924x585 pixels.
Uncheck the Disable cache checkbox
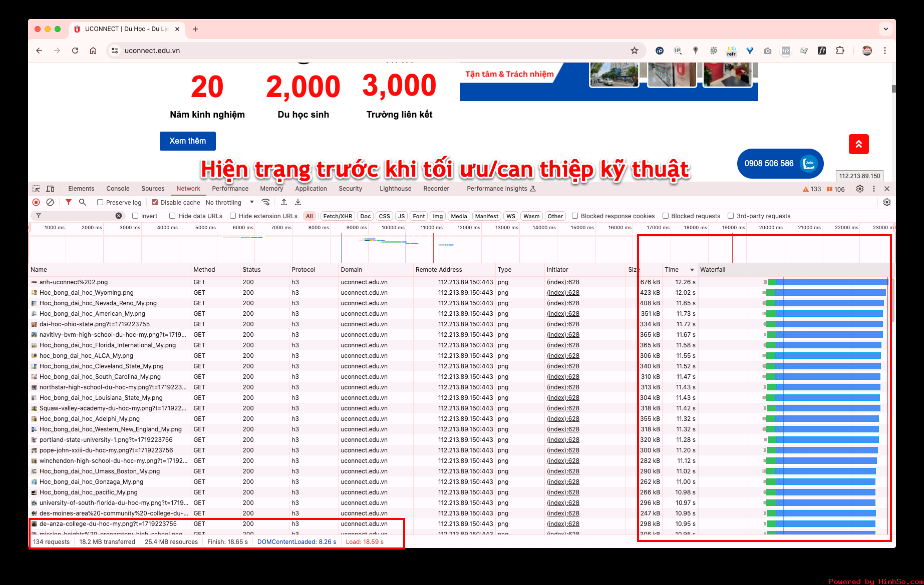coord(155,202)
